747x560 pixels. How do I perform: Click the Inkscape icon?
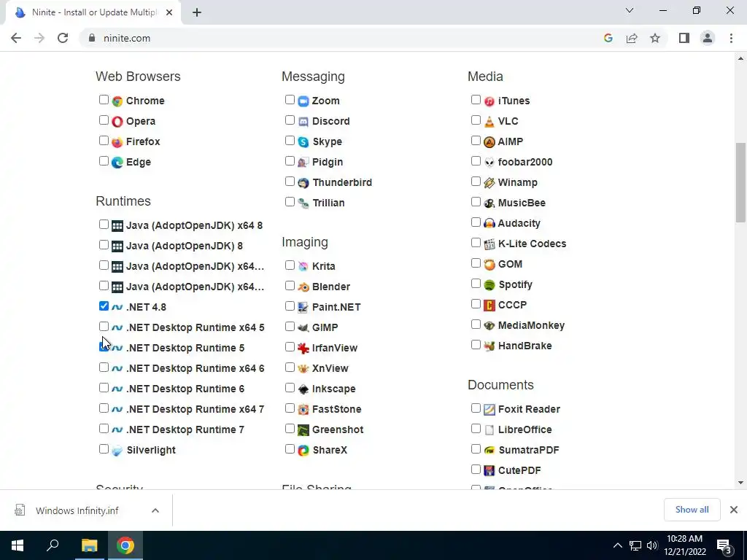(303, 389)
